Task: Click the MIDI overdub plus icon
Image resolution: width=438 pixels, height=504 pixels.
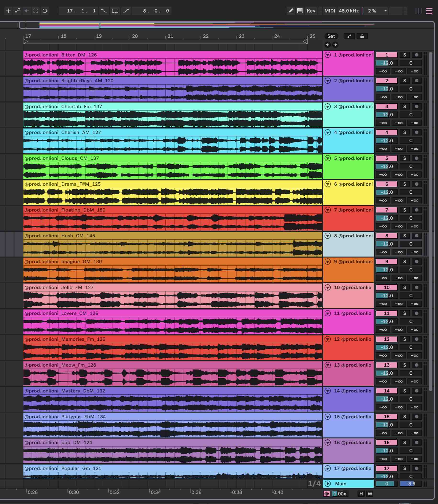Action: point(8,11)
